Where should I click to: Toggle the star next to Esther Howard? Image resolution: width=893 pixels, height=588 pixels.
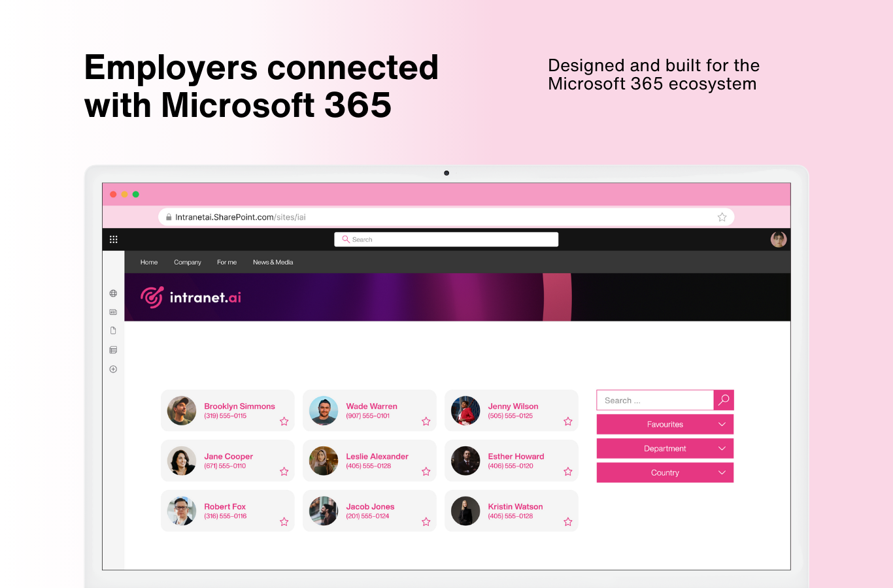567,471
